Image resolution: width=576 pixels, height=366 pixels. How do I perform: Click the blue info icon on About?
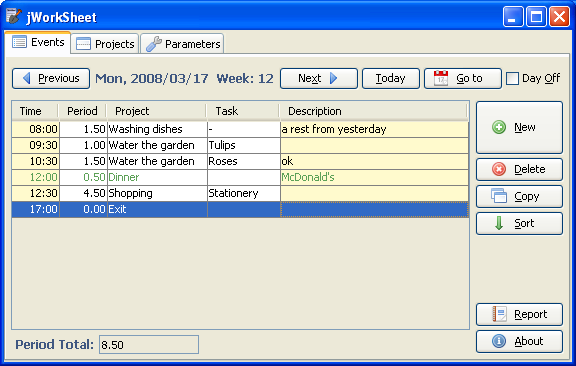point(499,341)
